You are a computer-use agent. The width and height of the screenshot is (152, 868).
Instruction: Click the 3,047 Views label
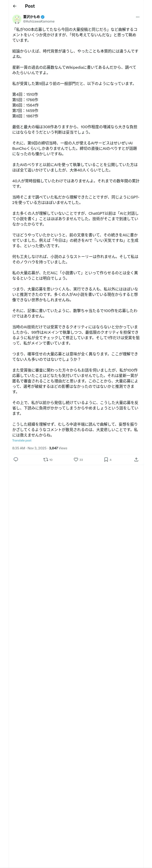pyautogui.click(x=58, y=448)
